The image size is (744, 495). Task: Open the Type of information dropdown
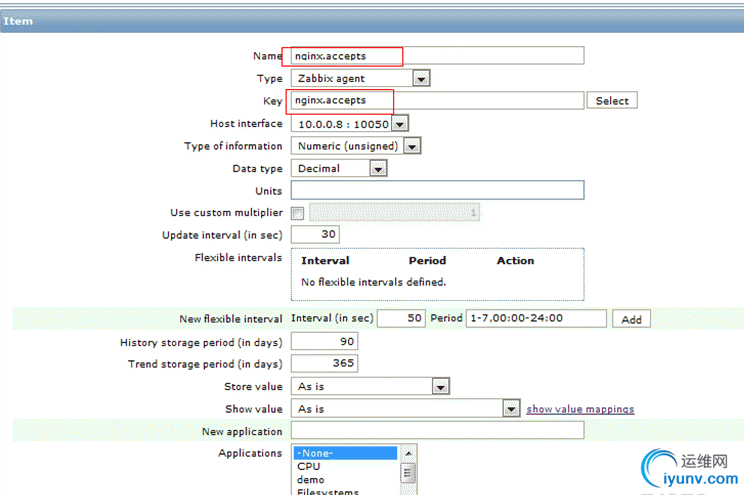[355, 146]
